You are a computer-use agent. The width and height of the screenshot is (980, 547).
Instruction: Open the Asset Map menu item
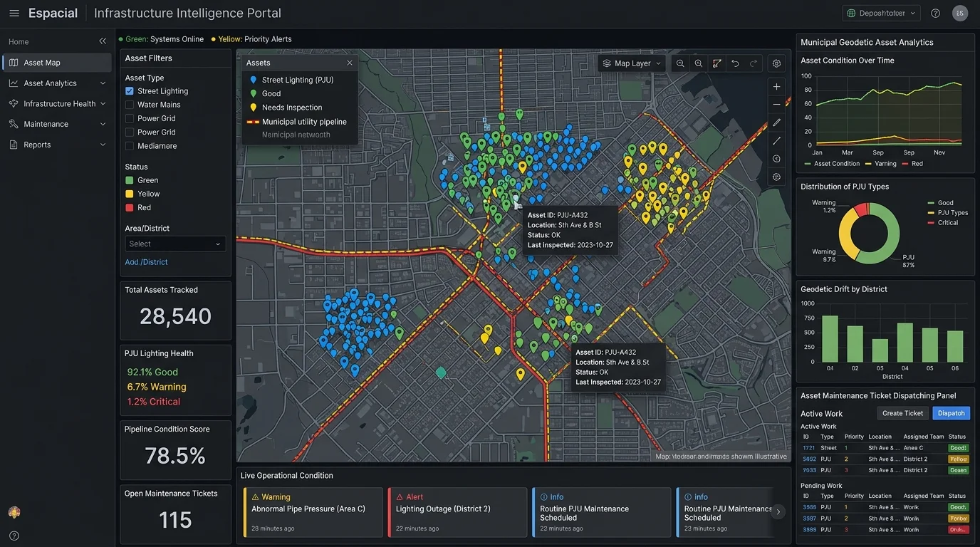click(57, 63)
